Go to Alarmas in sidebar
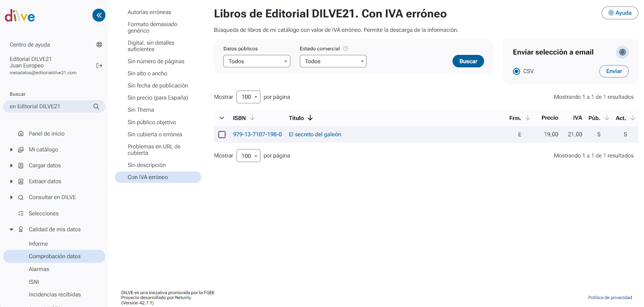Image resolution: width=644 pixels, height=307 pixels. [39, 269]
